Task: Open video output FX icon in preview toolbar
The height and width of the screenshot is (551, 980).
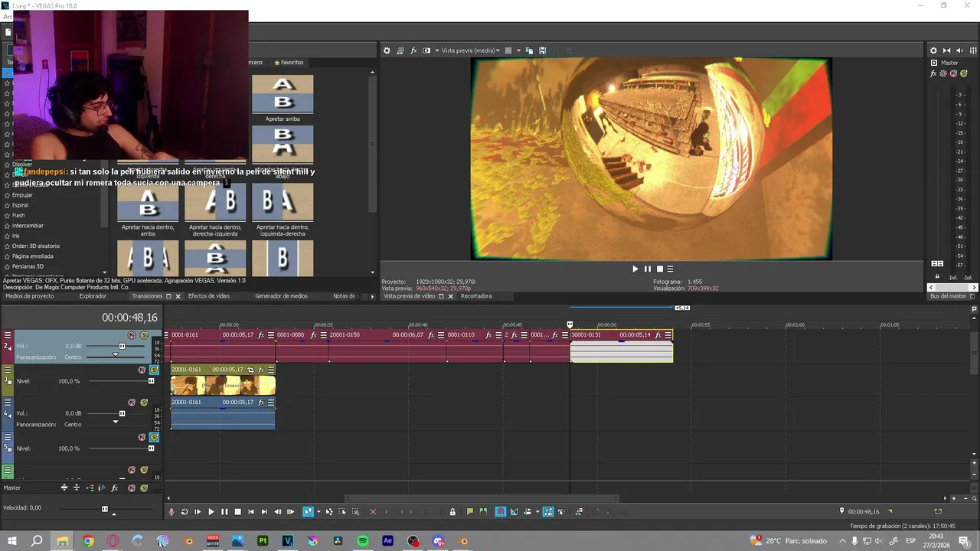Action: pos(413,51)
